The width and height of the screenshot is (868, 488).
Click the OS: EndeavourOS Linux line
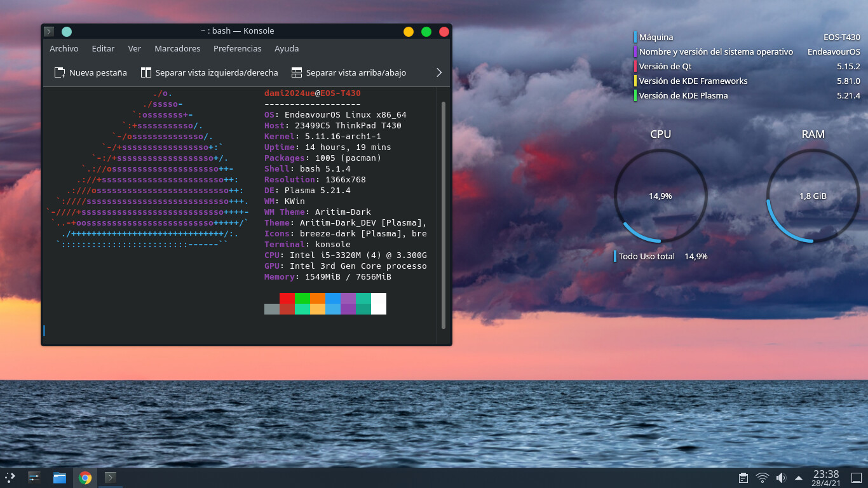coord(336,115)
